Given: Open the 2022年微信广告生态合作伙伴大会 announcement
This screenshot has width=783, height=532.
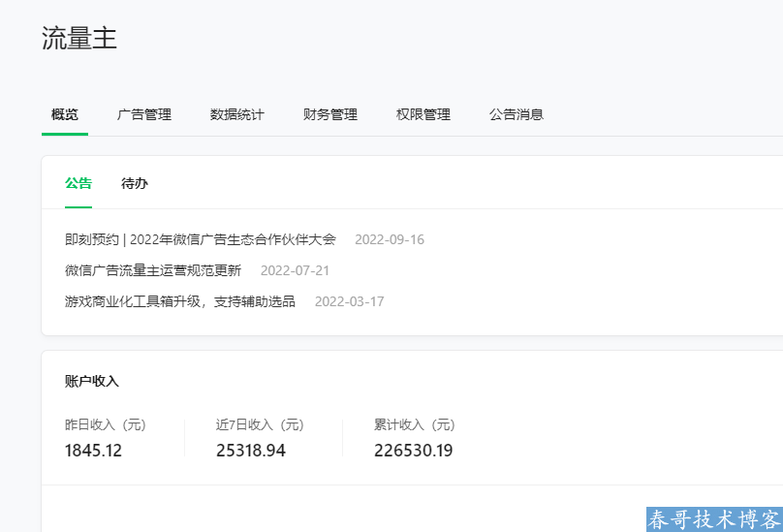Looking at the screenshot, I should [x=201, y=239].
